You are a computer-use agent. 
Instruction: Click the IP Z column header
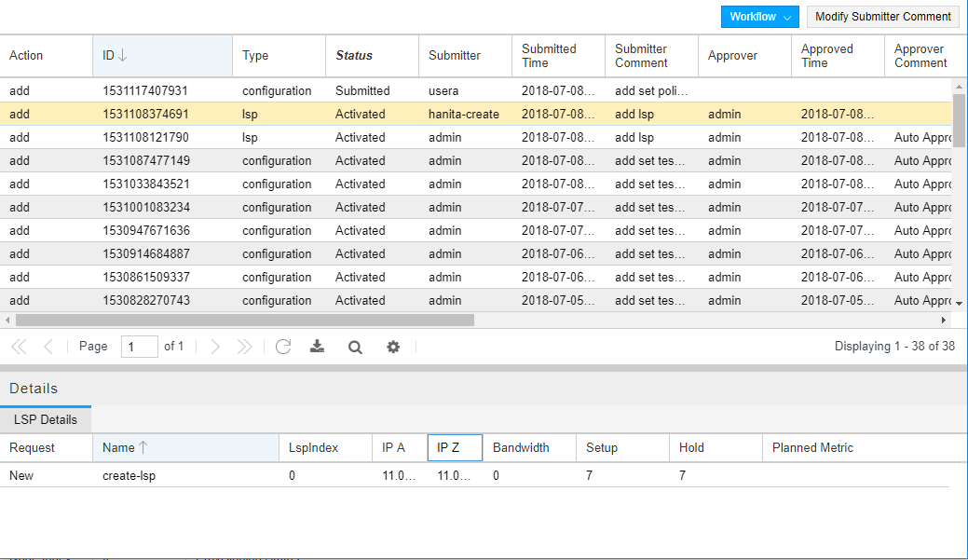coord(455,448)
